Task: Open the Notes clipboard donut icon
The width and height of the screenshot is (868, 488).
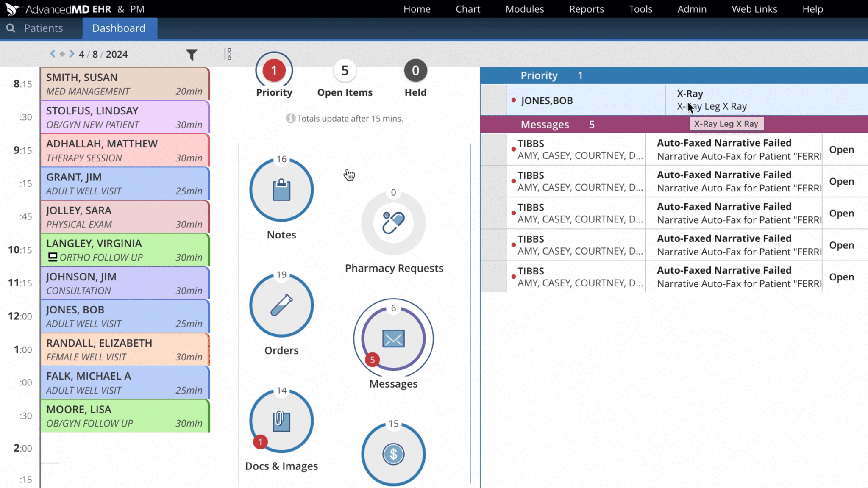Action: tap(281, 190)
